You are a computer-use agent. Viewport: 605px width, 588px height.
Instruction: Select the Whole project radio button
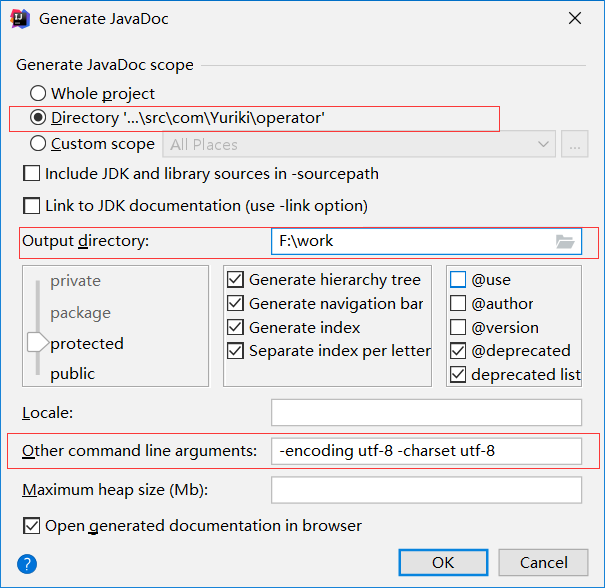[39, 94]
